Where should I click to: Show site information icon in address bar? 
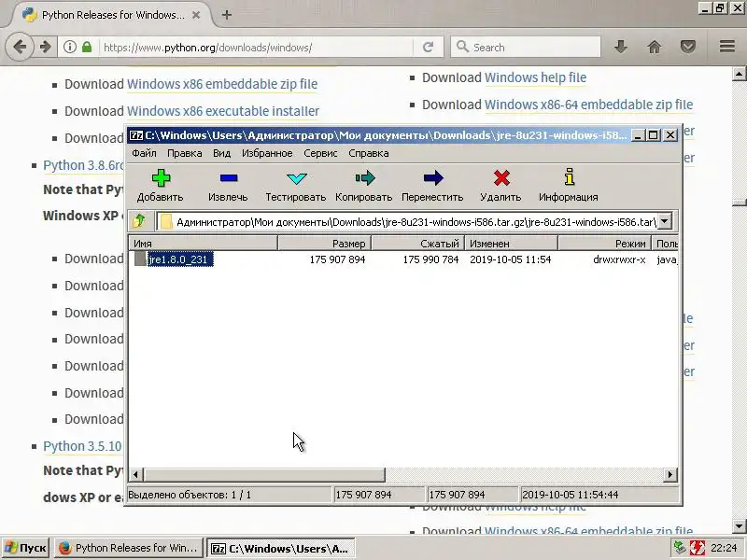click(x=70, y=47)
